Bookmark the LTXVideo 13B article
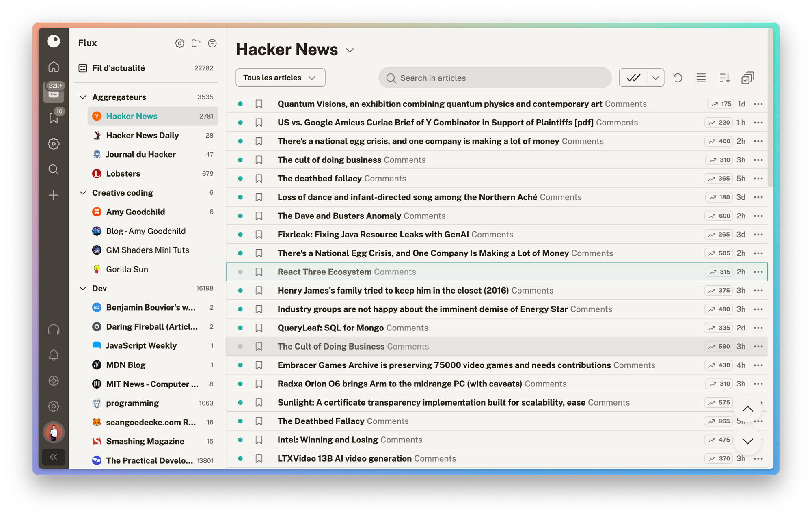Viewport: 812px width, 518px height. (x=259, y=459)
